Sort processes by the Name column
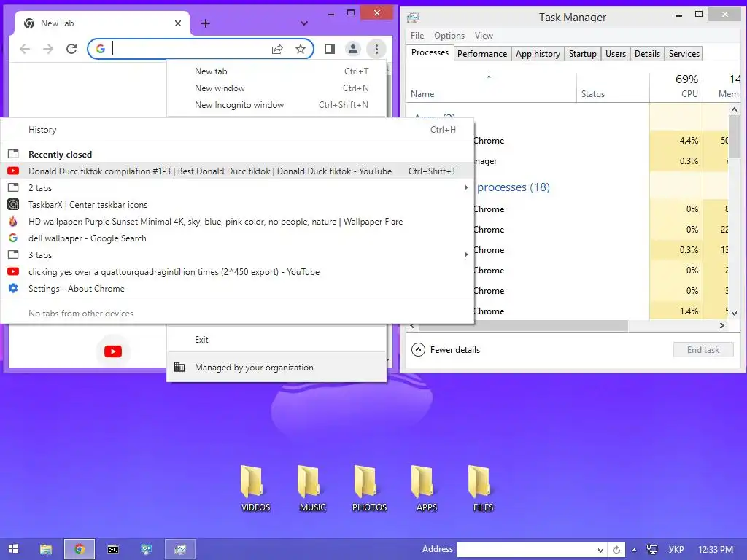747x560 pixels. [x=491, y=87]
